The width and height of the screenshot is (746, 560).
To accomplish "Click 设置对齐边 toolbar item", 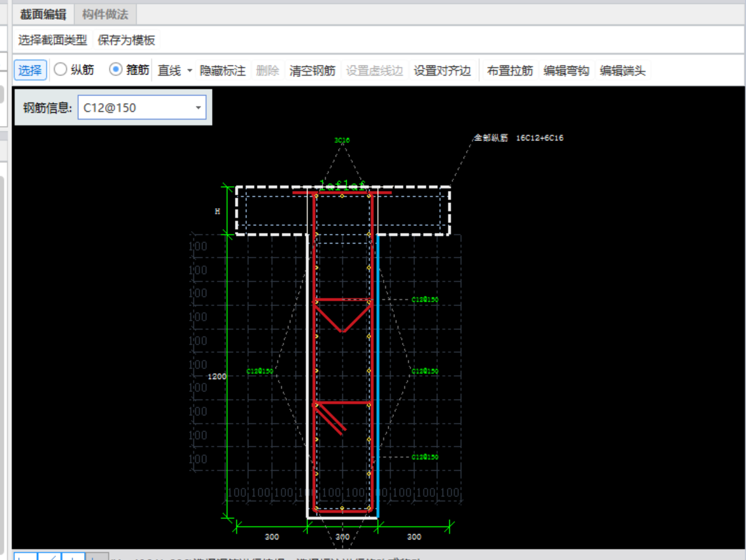I will 442,71.
